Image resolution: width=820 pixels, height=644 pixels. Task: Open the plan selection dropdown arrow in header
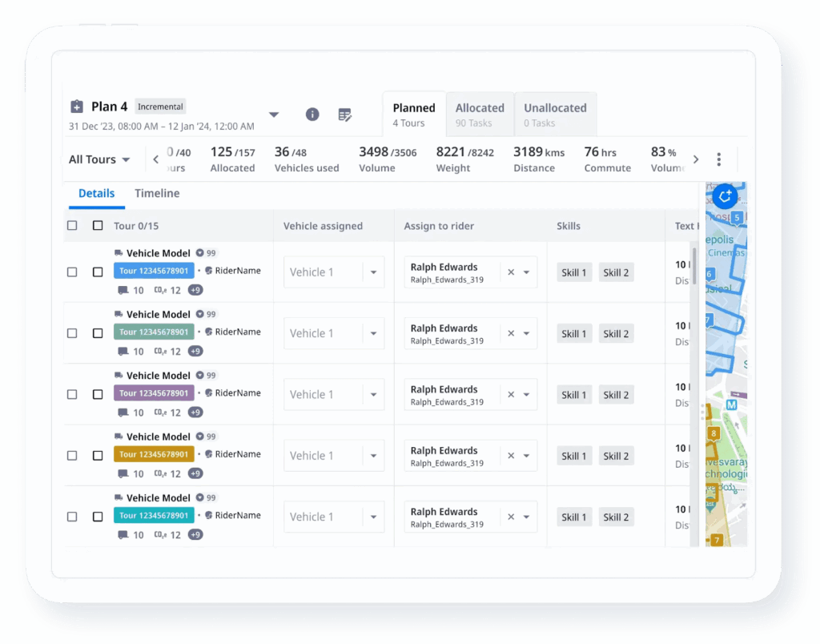pyautogui.click(x=274, y=115)
